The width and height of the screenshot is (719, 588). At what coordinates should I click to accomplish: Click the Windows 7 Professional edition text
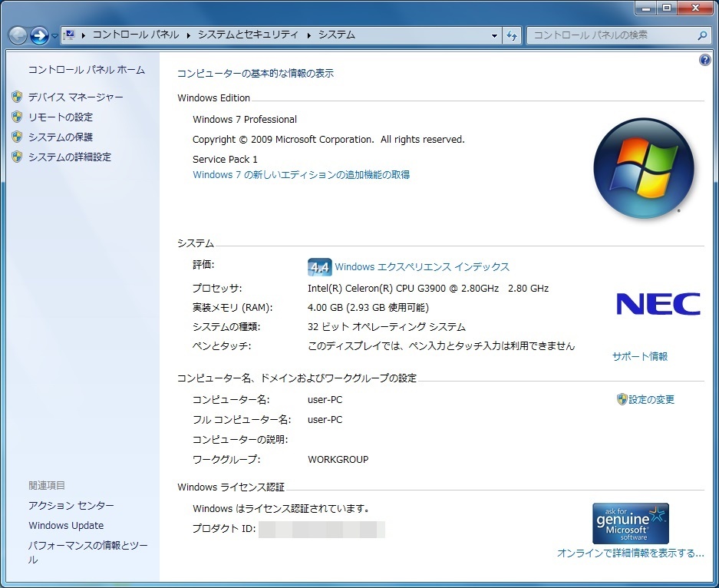pos(245,120)
